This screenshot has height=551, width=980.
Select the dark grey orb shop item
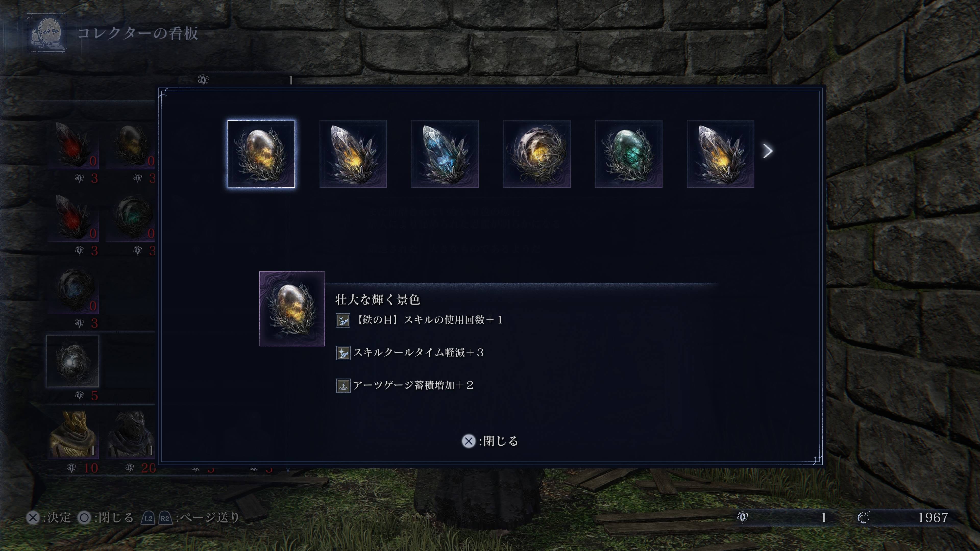[73, 361]
